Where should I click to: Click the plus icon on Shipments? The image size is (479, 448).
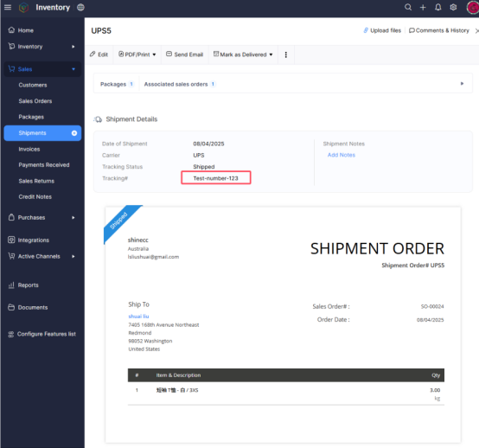tap(74, 133)
